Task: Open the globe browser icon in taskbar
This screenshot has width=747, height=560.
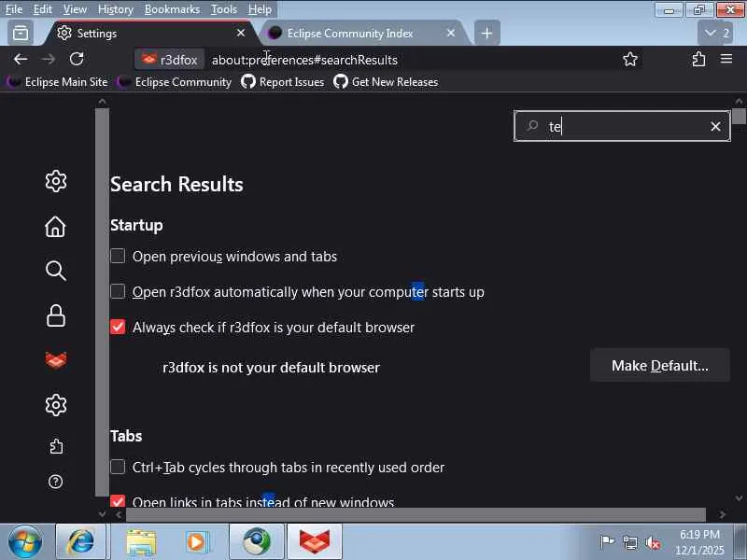Action: point(256,542)
